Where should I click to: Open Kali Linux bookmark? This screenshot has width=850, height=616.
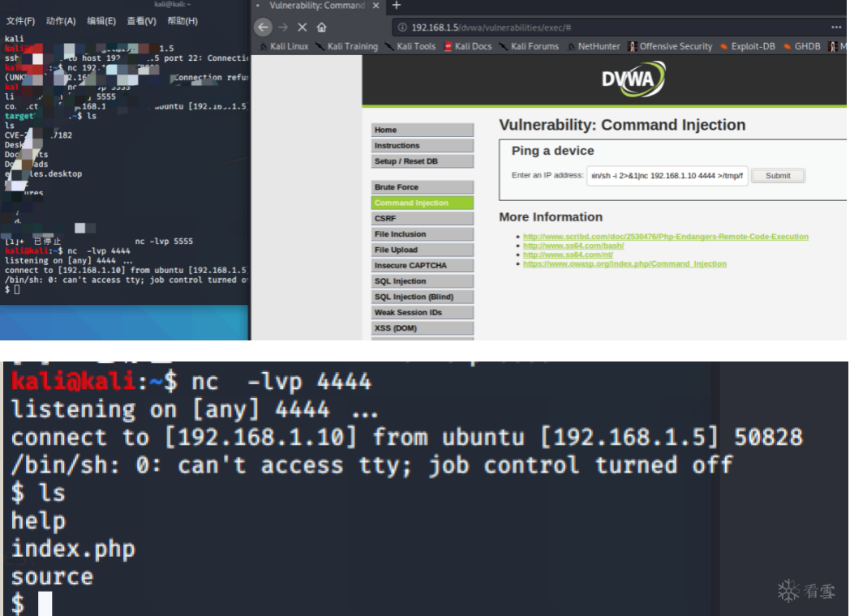pyautogui.click(x=284, y=46)
